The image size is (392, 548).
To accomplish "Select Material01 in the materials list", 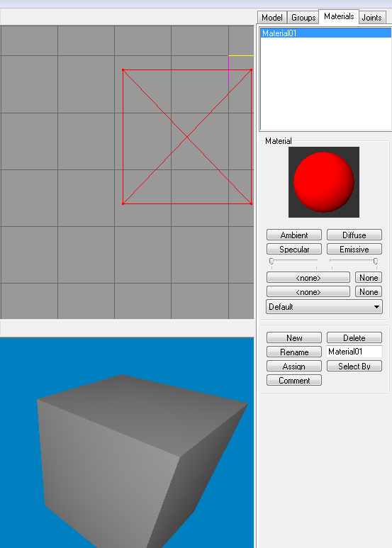I will [325, 33].
